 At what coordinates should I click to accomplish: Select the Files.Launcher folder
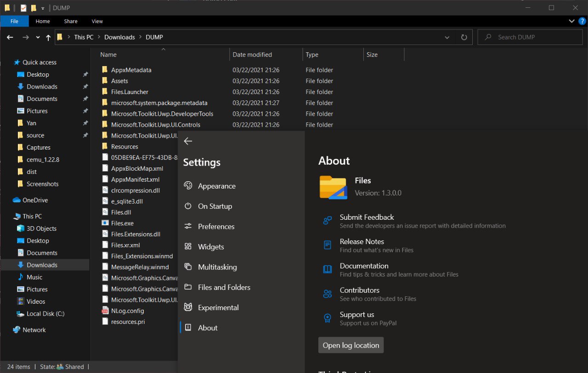[x=130, y=92]
